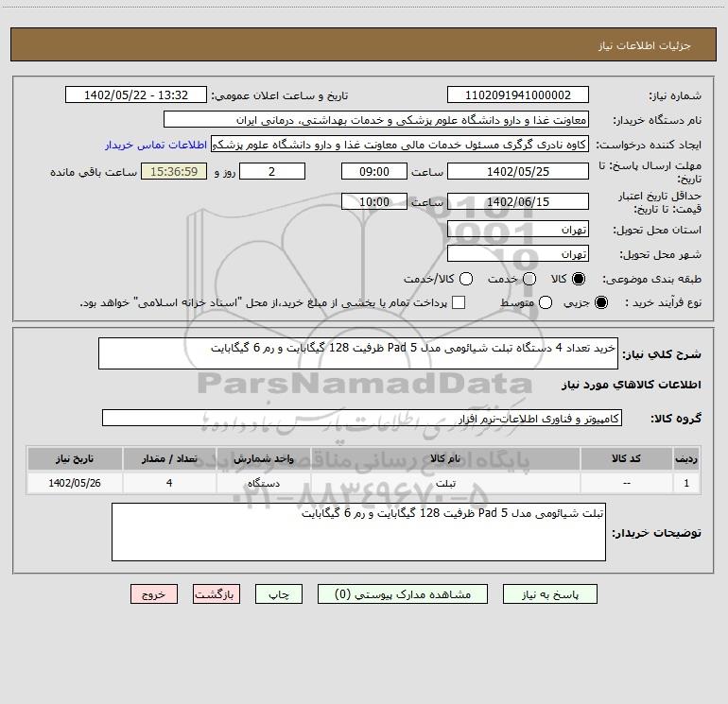Select the کالا/خدمت radio button
This screenshot has height=704, width=728.
click(x=466, y=279)
